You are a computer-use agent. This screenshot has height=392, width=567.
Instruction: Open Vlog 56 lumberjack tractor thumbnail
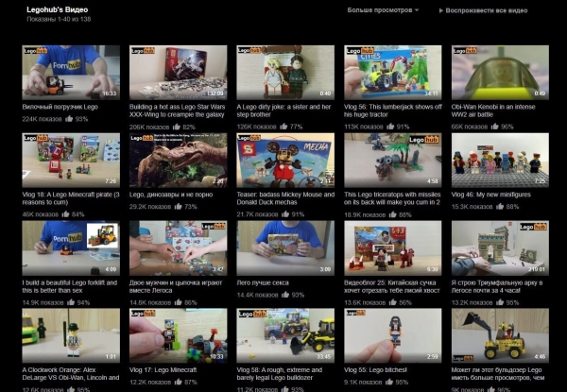[393, 72]
